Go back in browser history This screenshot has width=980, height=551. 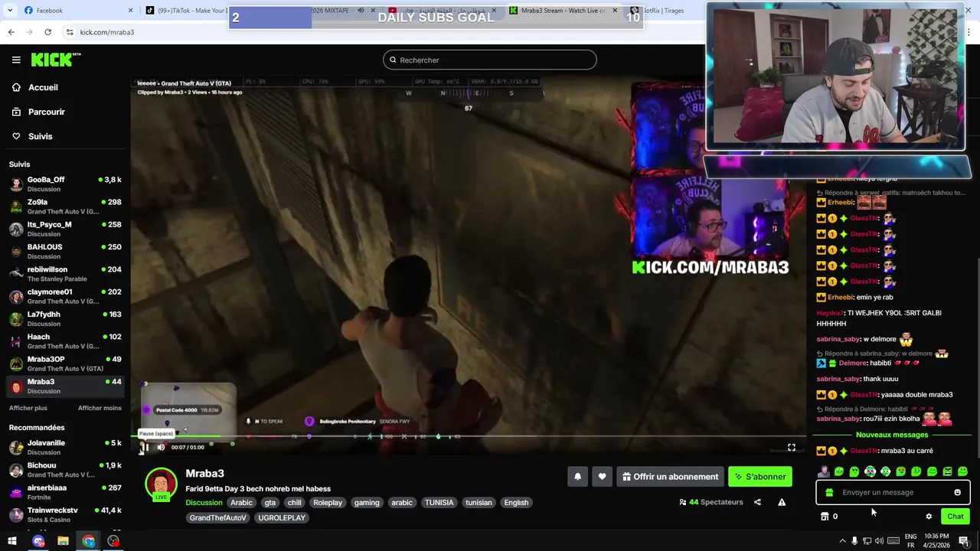[x=11, y=32]
